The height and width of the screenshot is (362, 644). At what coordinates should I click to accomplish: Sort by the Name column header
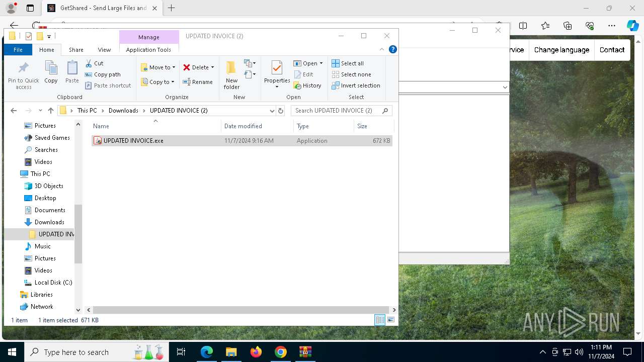click(x=155, y=126)
